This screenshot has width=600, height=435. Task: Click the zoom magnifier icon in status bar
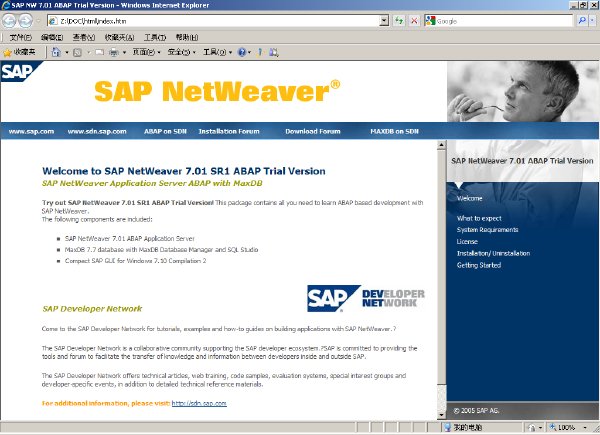coord(553,427)
